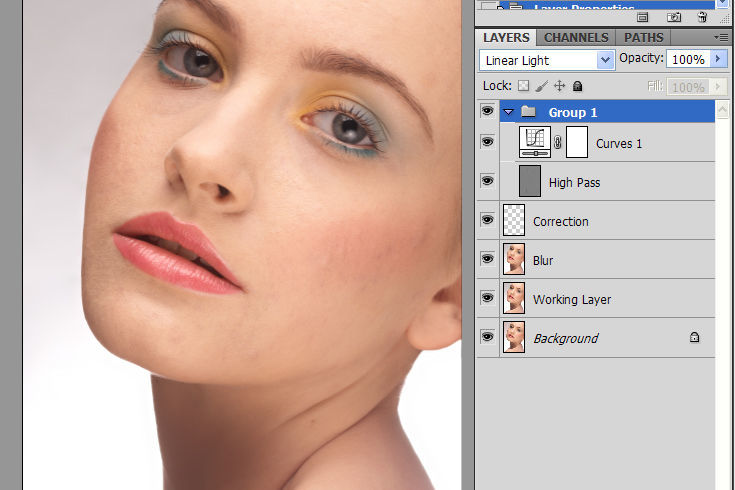Image resolution: width=735 pixels, height=490 pixels.
Task: Hide the Working Layer
Action: (488, 297)
